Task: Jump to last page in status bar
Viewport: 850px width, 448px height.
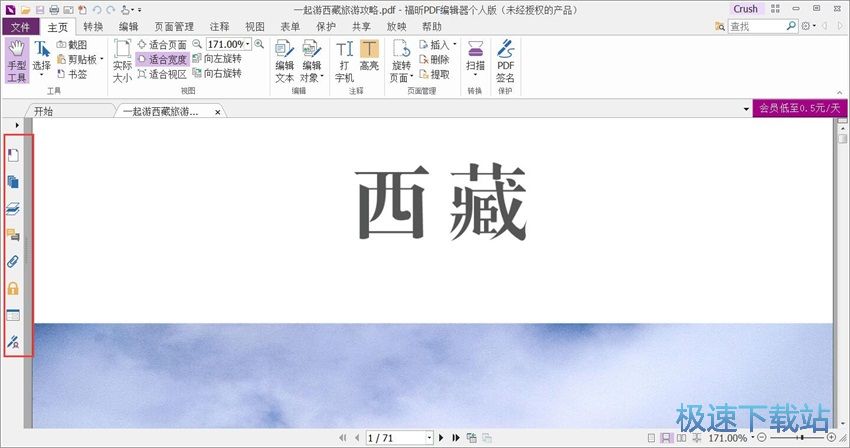Action: (456, 438)
